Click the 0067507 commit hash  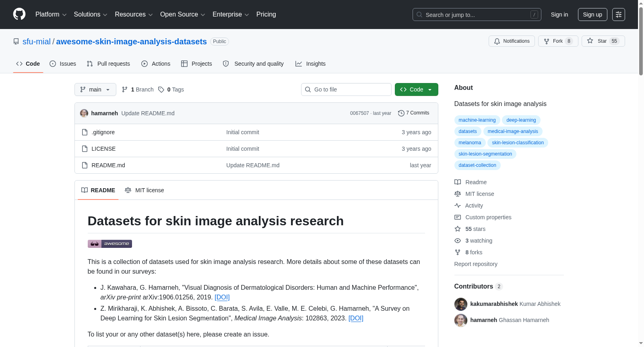pyautogui.click(x=359, y=113)
